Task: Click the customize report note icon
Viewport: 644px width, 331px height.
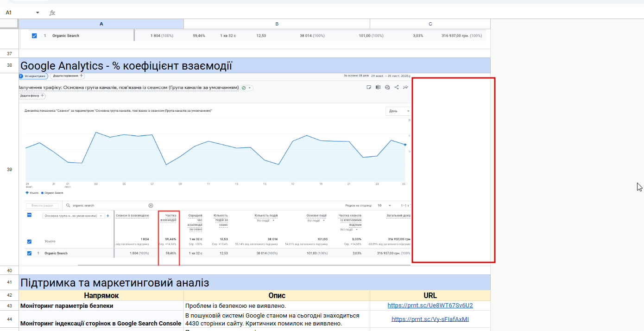Action: click(369, 87)
